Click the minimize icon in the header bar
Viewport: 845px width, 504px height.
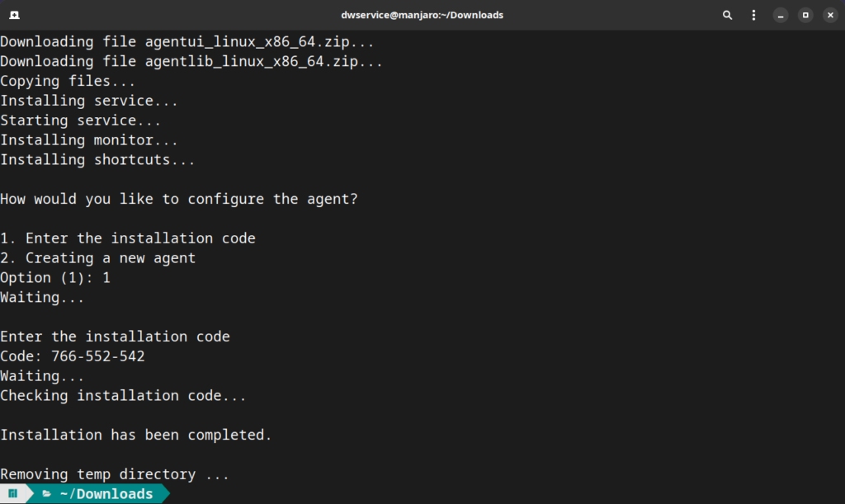[x=779, y=15]
